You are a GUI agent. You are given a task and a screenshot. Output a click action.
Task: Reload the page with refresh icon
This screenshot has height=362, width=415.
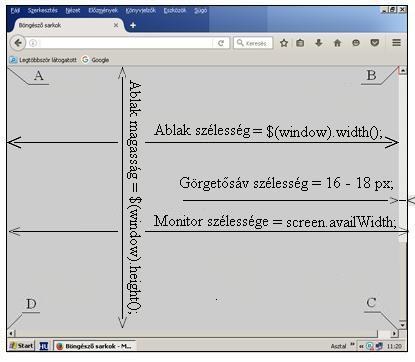tap(221, 43)
